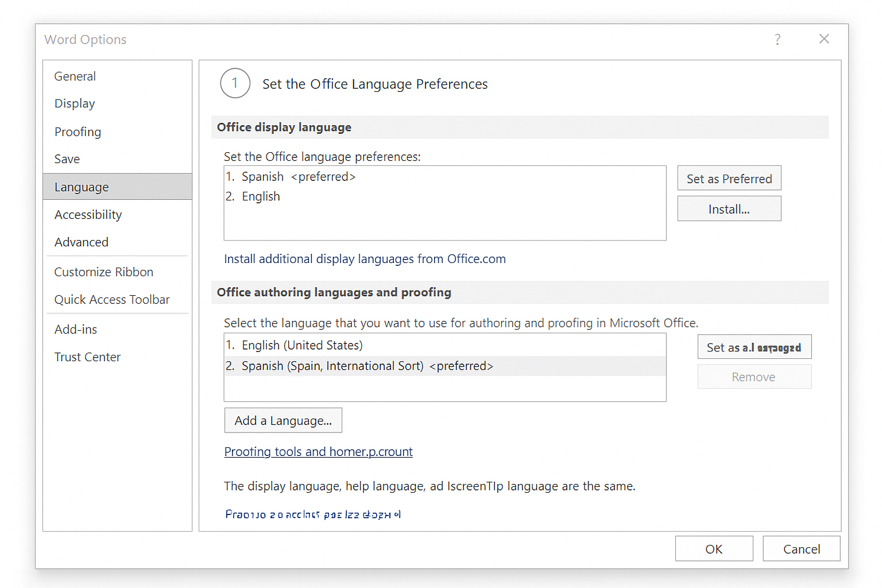Open Trust Center settings
This screenshot has width=882, height=588.
(87, 357)
